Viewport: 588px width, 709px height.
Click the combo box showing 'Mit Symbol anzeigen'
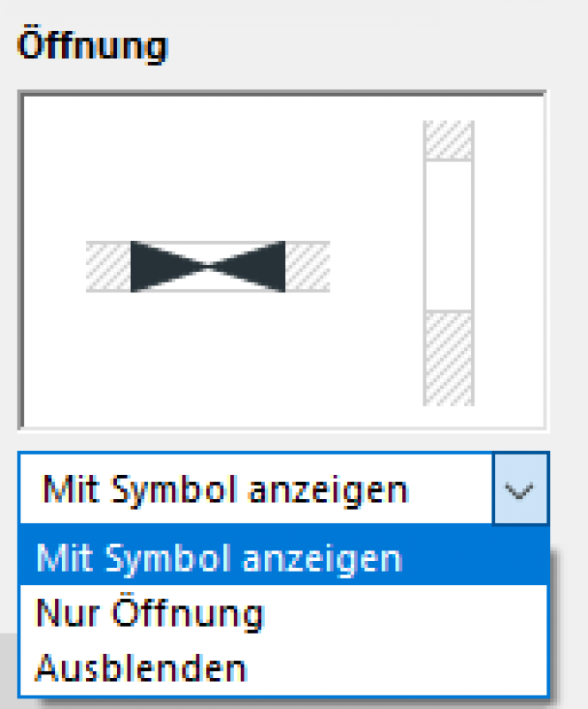coord(255,489)
